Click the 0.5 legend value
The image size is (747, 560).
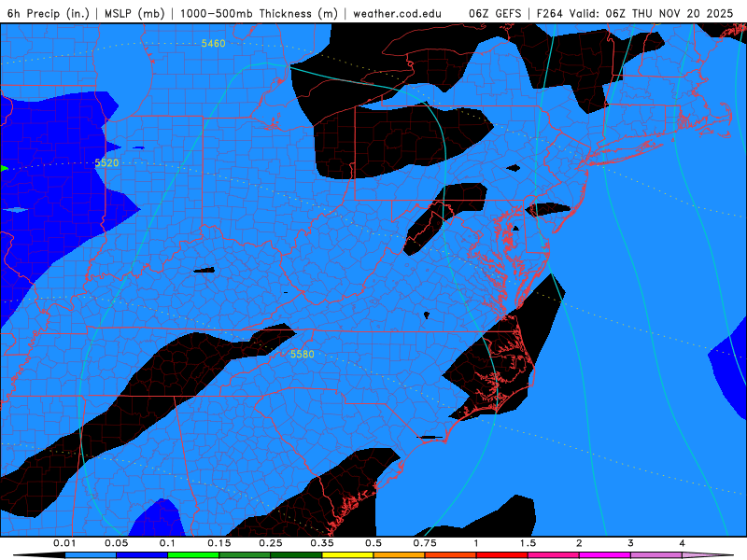[x=373, y=543]
